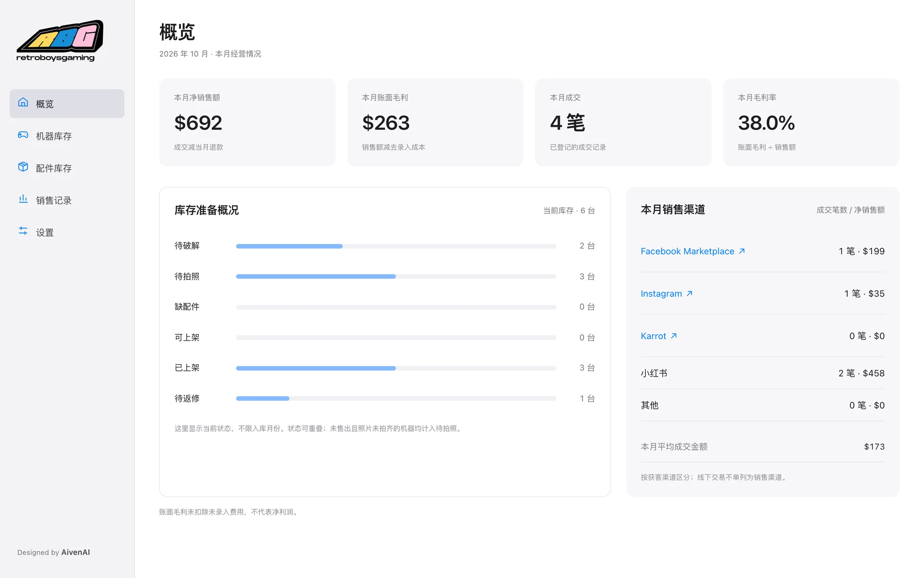
Task: Click the sliders icon for 设置
Action: coord(23,231)
